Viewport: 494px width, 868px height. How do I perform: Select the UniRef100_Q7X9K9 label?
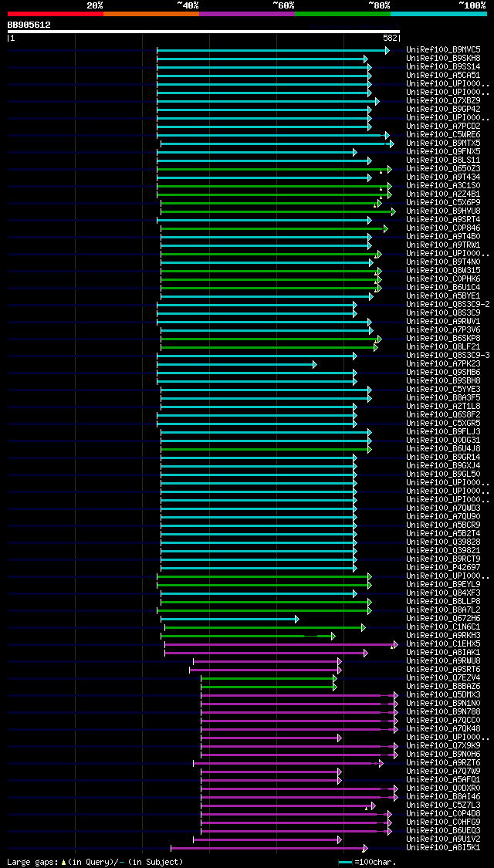443,745
